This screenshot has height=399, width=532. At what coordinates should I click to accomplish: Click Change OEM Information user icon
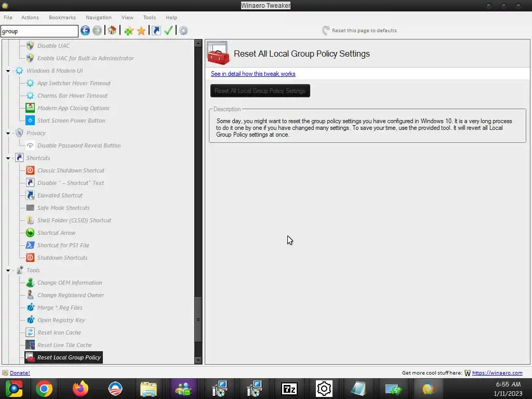coord(30,283)
